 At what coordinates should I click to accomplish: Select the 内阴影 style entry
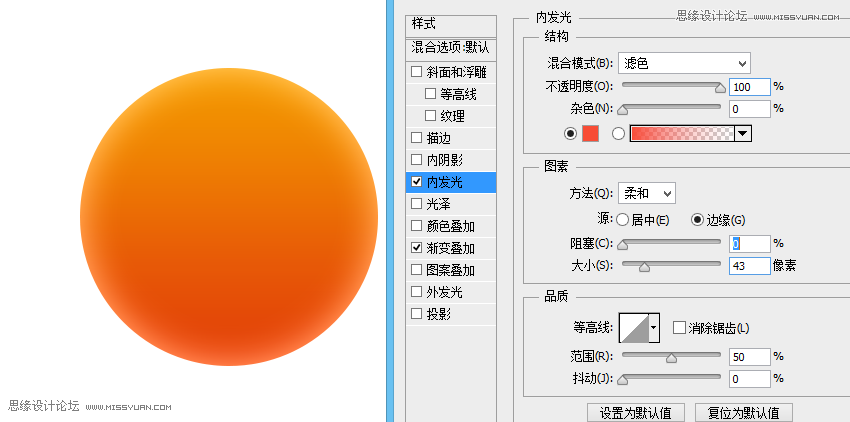(x=445, y=160)
